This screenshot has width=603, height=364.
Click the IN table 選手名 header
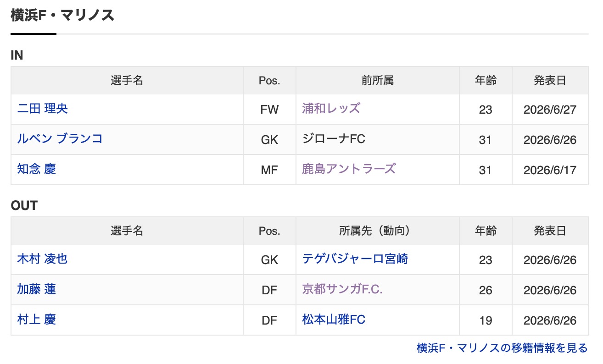(127, 81)
